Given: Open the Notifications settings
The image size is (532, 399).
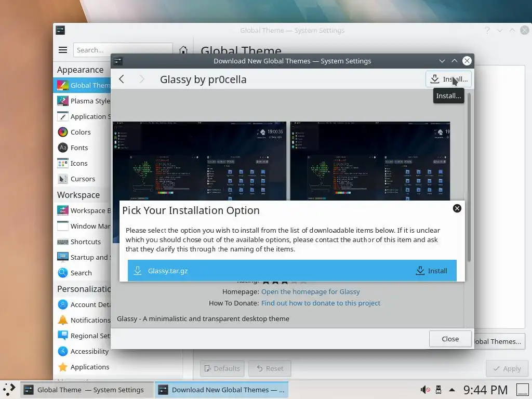Looking at the screenshot, I should [x=83, y=320].
